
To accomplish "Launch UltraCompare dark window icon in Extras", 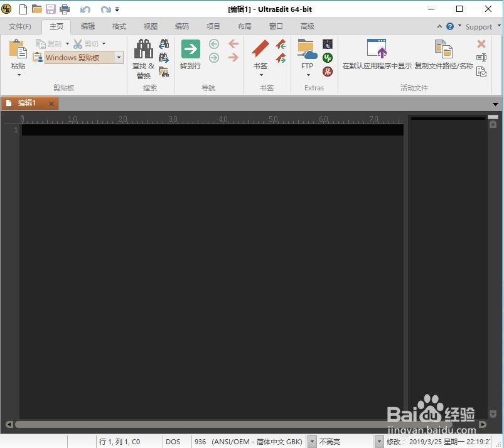I will point(328,44).
